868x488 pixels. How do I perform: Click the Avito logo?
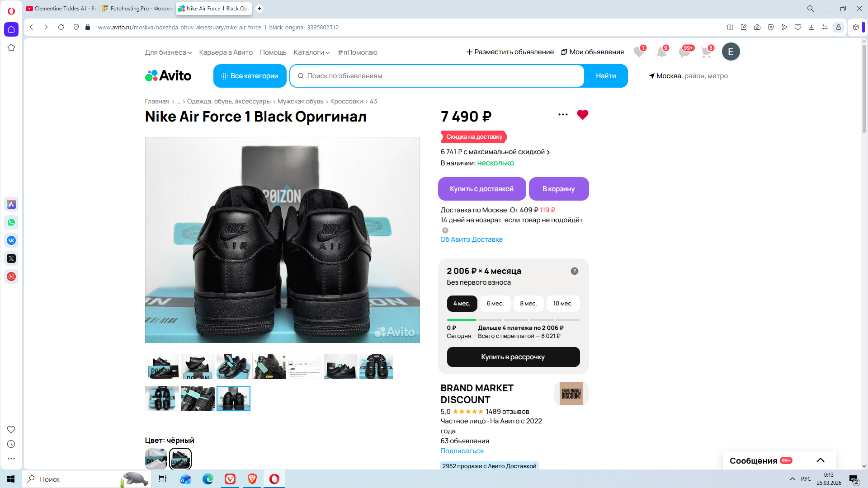pos(168,75)
